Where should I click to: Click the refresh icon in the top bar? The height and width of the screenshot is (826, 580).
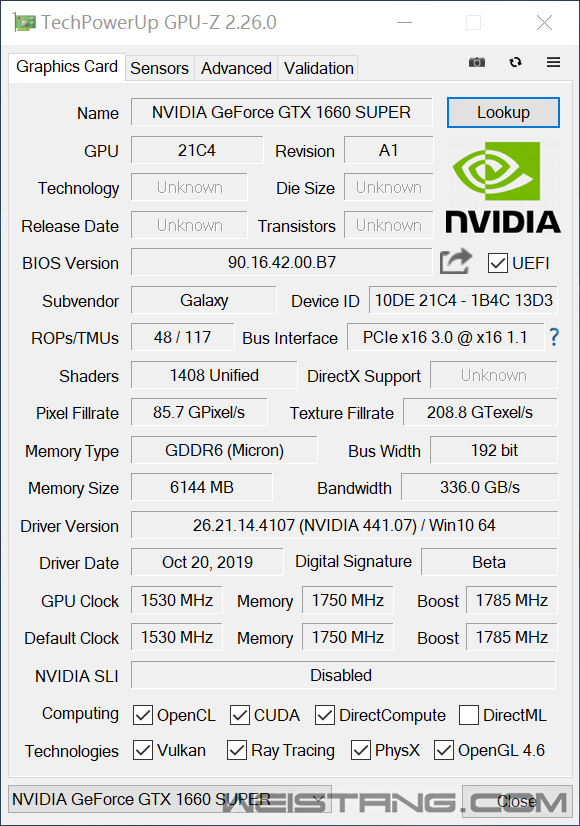click(515, 62)
